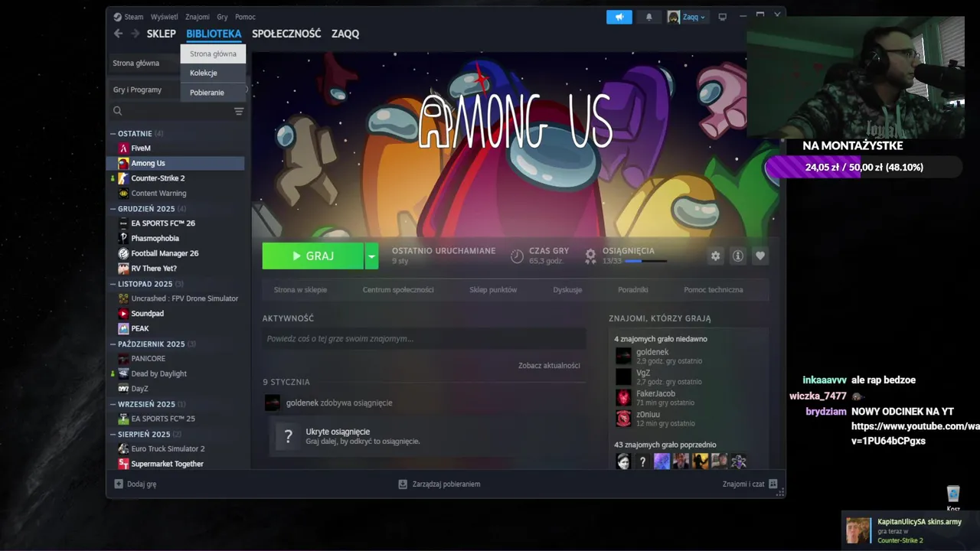
Task: Open the blue announcements megaphone button
Action: 619,17
